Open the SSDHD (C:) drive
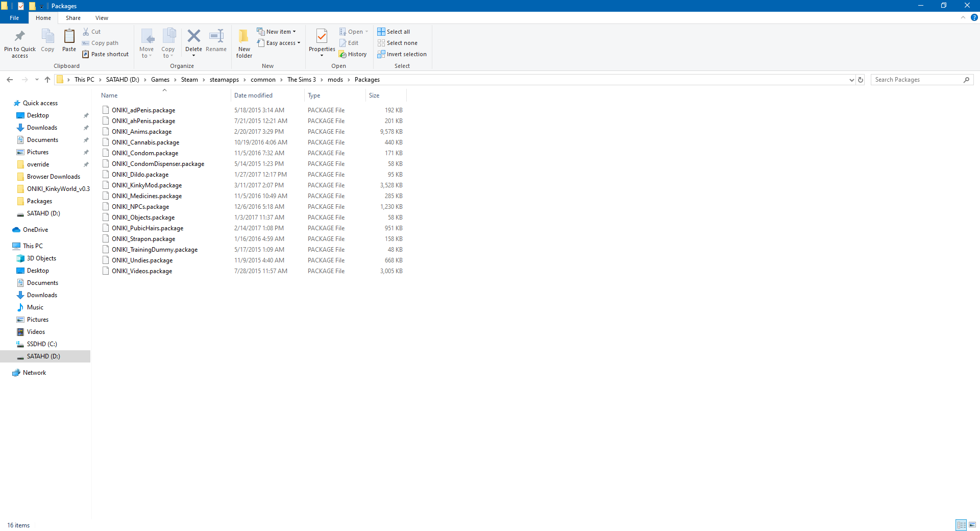 pos(42,344)
